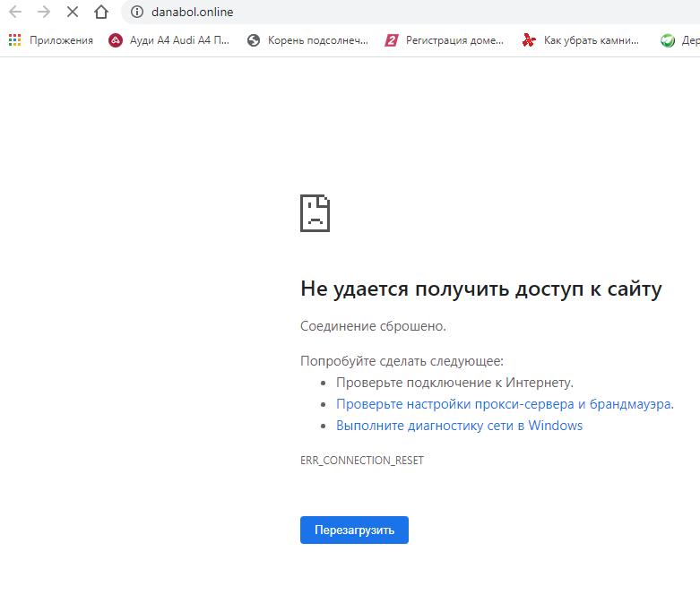Click the Не удается получить доступ heading
This screenshot has height=595, width=700.
[480, 289]
